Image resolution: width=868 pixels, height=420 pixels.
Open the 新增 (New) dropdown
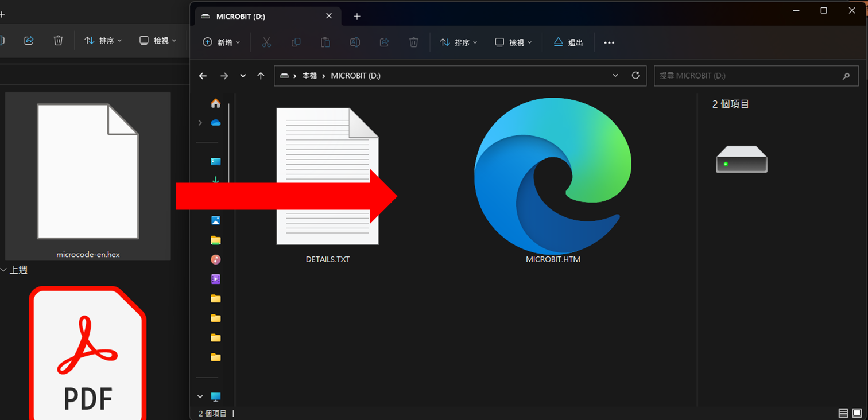[x=222, y=42]
